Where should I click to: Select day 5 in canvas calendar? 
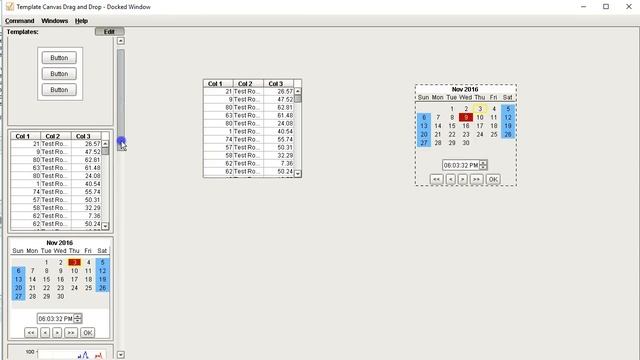point(508,109)
